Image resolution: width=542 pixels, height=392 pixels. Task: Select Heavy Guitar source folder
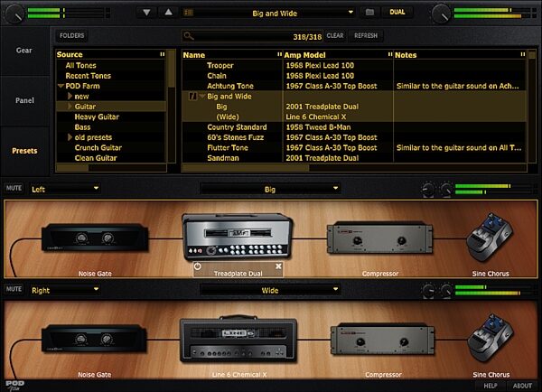pos(110,117)
